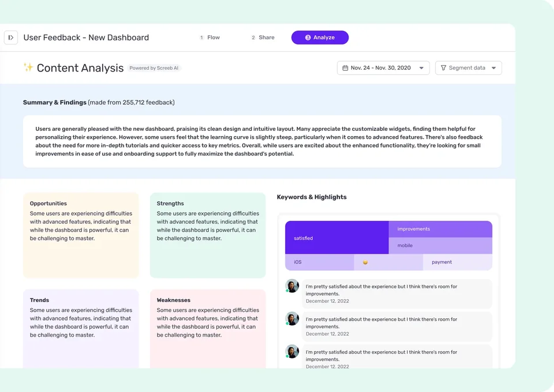Select the improvements keyword tile
Image resolution: width=554 pixels, height=392 pixels.
click(440, 229)
